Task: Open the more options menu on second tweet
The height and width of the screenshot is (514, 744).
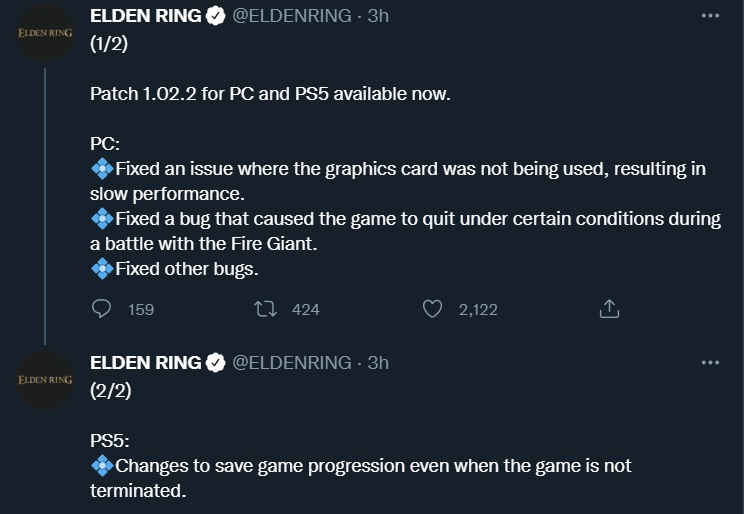Action: (x=710, y=363)
